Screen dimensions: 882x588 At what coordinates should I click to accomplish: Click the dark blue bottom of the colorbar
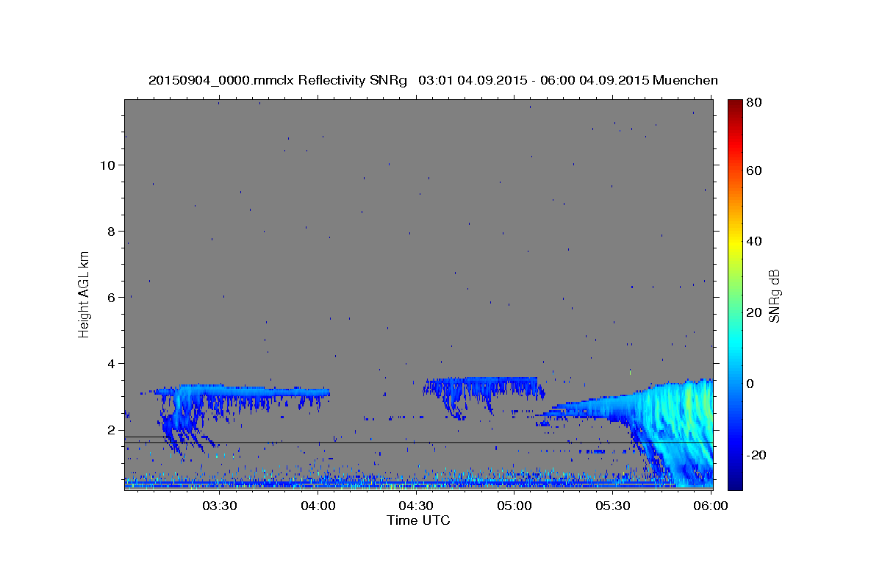click(735, 481)
